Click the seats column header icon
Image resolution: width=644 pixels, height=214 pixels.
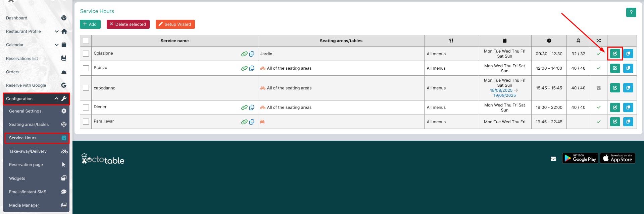pos(578,41)
